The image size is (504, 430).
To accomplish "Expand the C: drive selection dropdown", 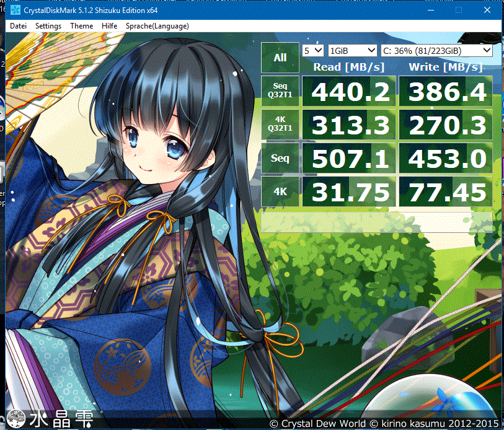I will coord(436,50).
